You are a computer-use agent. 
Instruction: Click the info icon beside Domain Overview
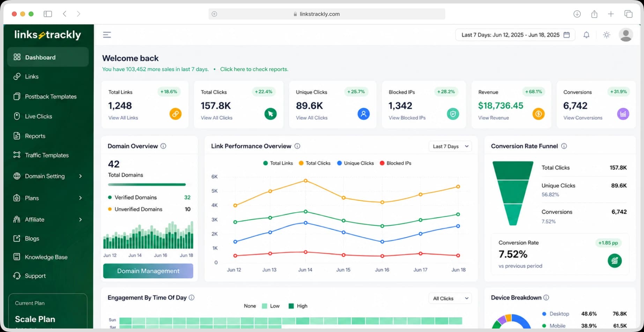(163, 146)
